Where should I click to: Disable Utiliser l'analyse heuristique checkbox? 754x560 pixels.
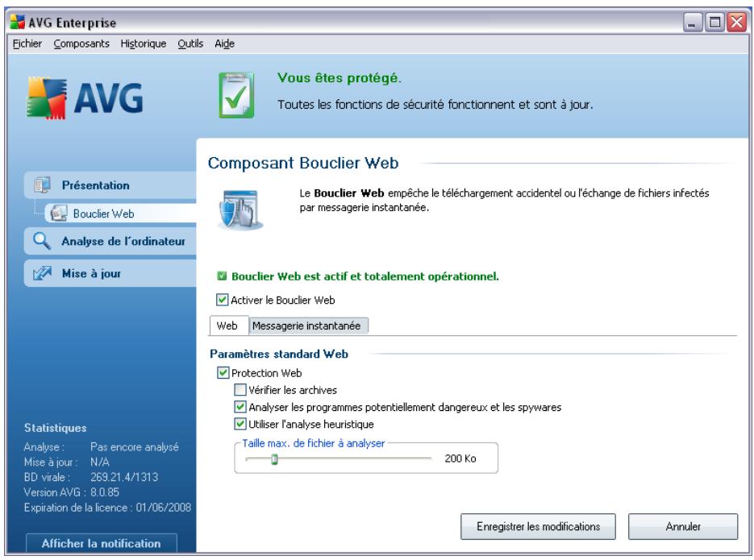coord(240,424)
